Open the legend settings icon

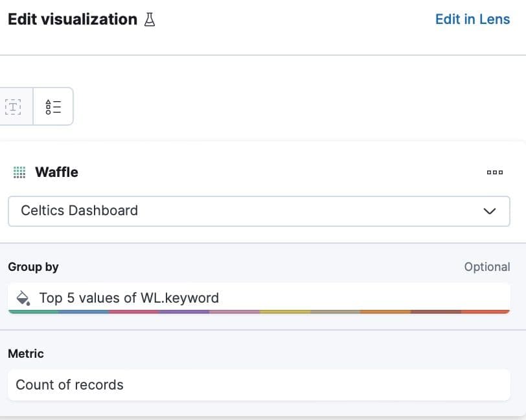[53, 106]
